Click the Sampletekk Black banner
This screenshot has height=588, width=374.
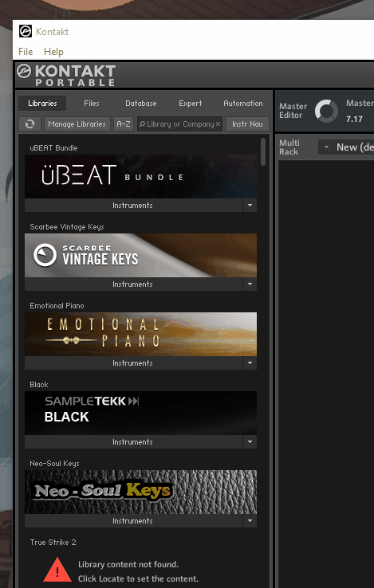[141, 413]
